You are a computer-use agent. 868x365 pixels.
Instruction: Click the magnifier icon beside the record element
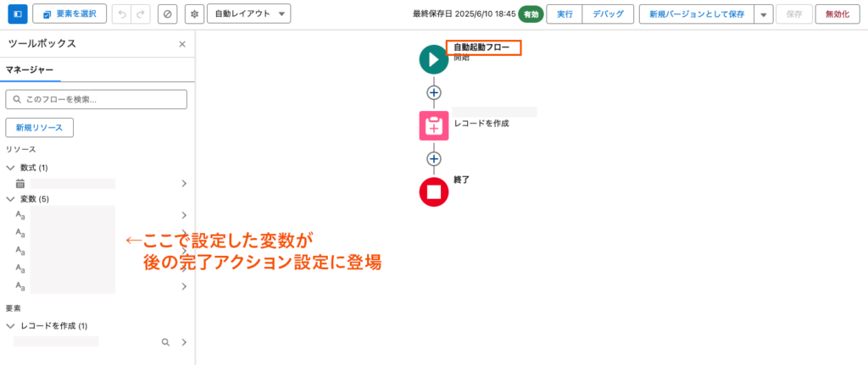[x=166, y=342]
